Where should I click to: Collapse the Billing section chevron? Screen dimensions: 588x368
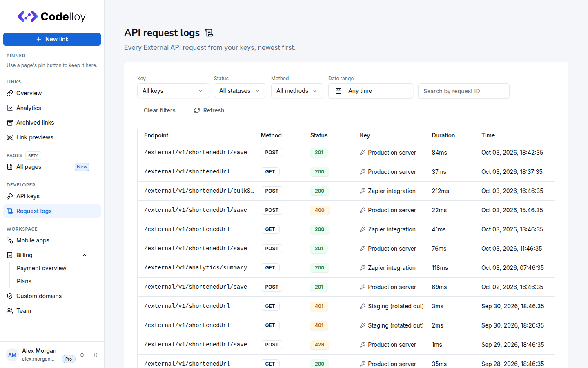(85, 255)
